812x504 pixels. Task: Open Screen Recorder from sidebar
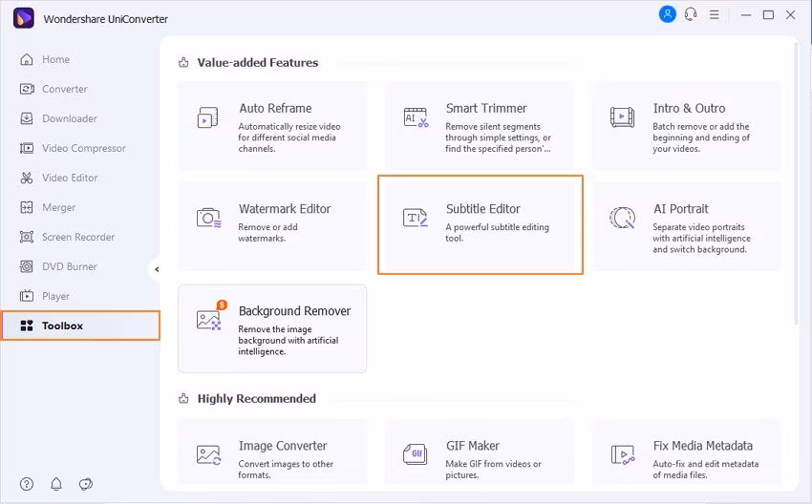click(77, 237)
